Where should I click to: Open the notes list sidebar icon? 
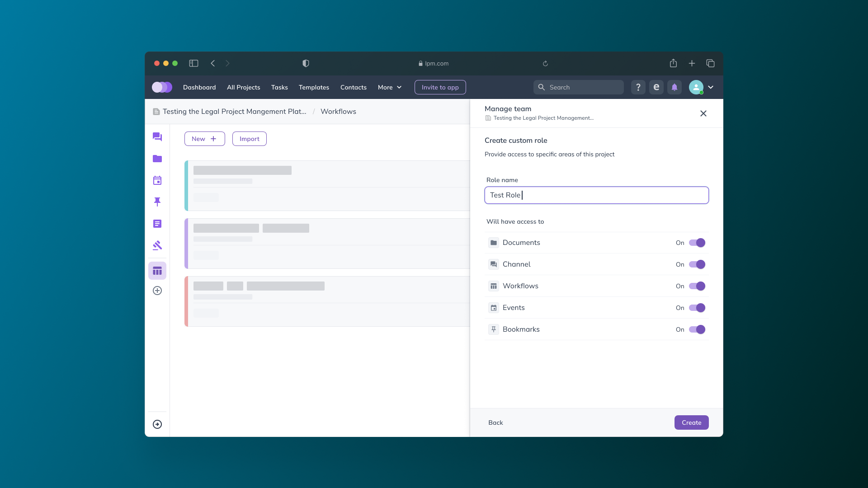pyautogui.click(x=157, y=224)
